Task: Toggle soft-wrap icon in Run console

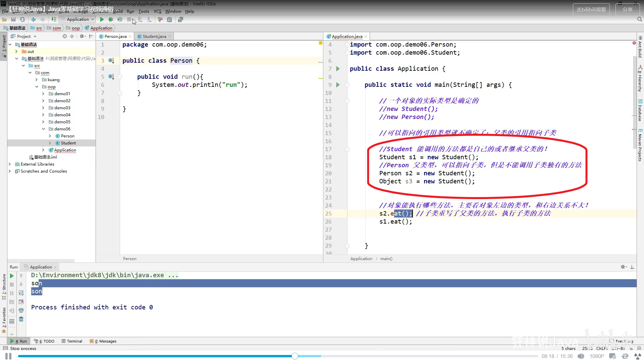Action: 21,293
